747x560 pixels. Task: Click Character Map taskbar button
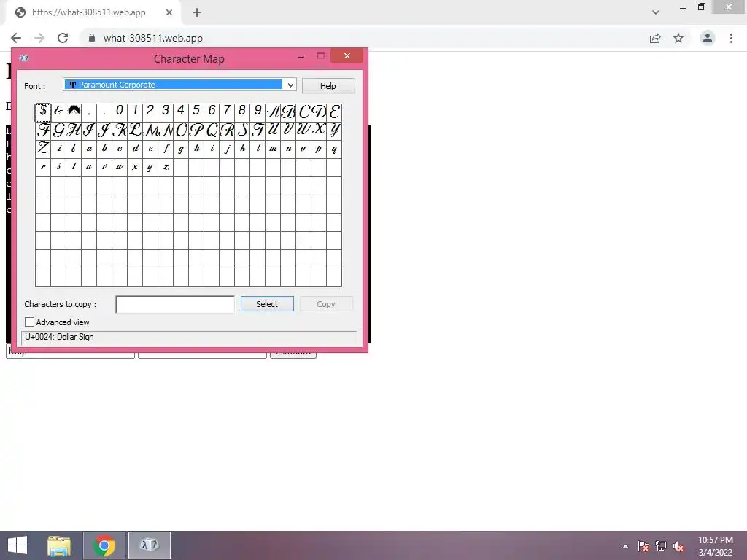pyautogui.click(x=150, y=545)
